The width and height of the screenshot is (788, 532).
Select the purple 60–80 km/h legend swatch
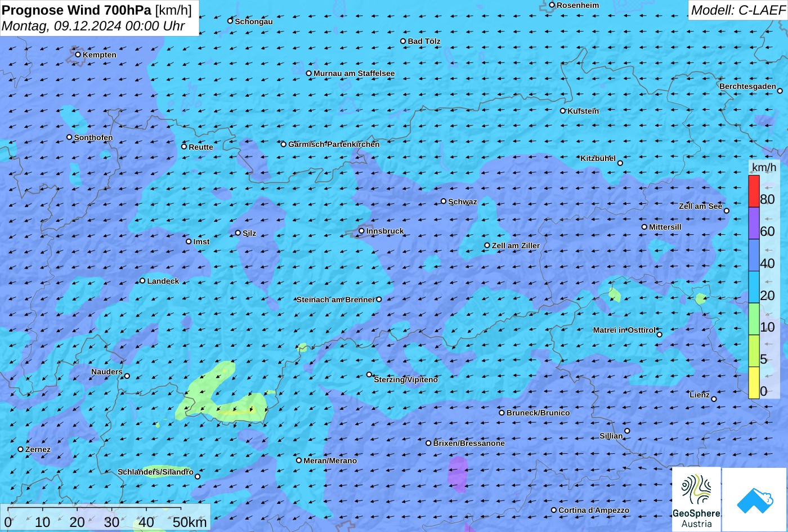(x=754, y=223)
